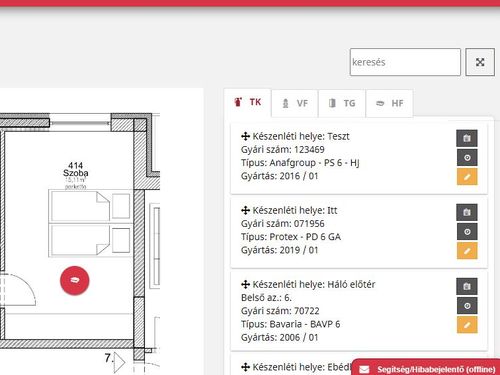This screenshot has height=375, width=500.
Task: Click clipboard icon for Háló előtér item
Action: [x=467, y=286]
